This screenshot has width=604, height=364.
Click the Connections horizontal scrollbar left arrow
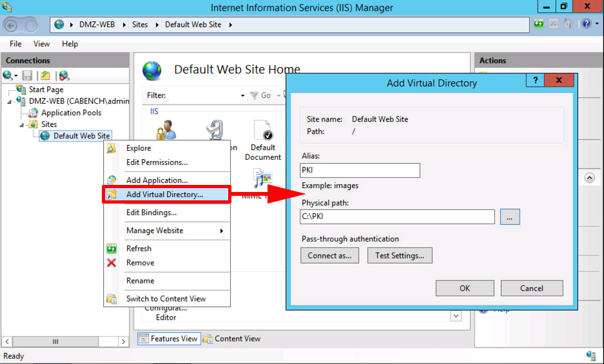(x=7, y=341)
